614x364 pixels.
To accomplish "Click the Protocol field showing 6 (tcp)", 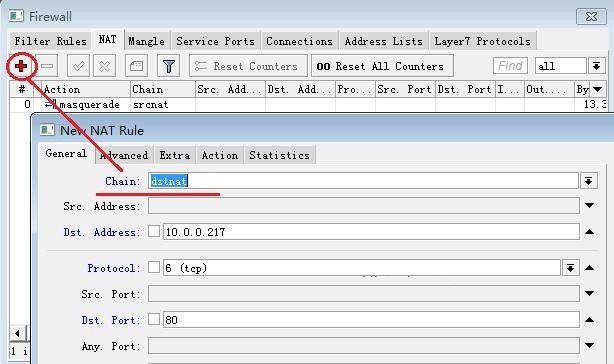I will 361,268.
